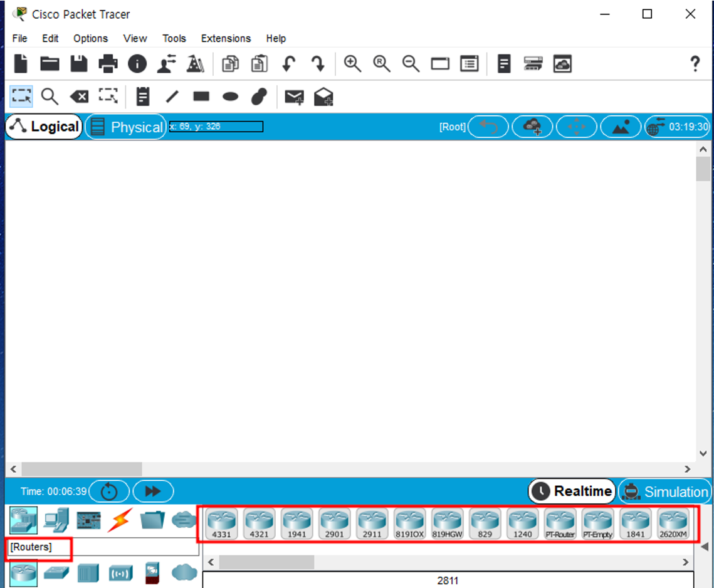The height and width of the screenshot is (588, 714).
Task: Add a simple PDU envelope
Action: coord(294,97)
